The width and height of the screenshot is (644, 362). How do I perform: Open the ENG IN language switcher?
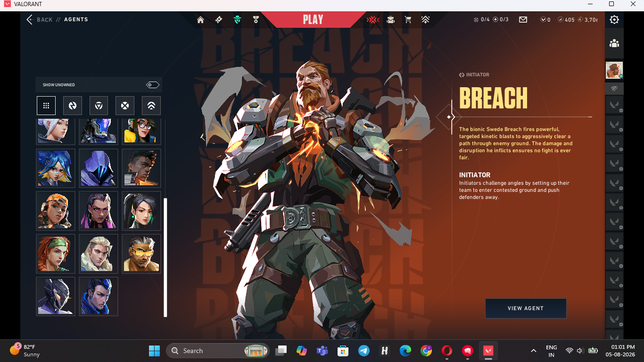(x=551, y=351)
